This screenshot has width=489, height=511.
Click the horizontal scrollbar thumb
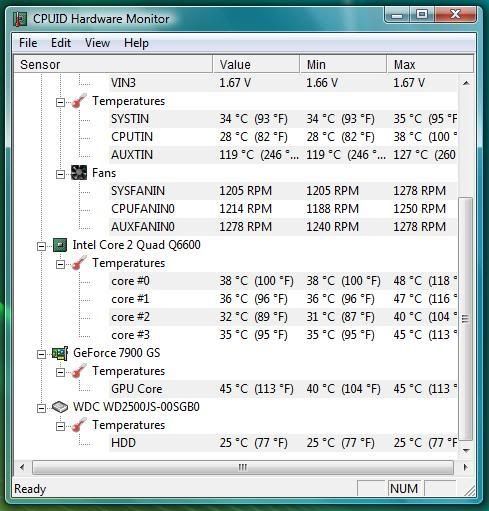coord(243,468)
